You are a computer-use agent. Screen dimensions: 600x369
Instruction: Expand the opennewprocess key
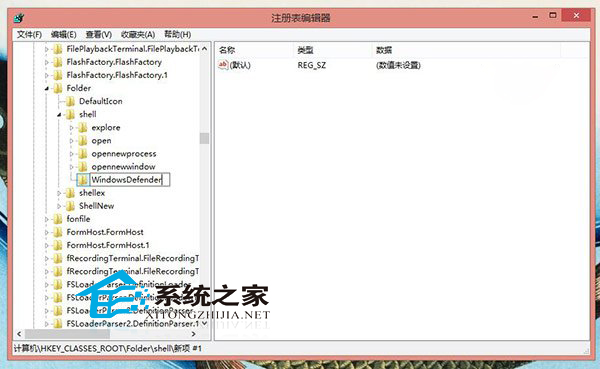(x=72, y=153)
